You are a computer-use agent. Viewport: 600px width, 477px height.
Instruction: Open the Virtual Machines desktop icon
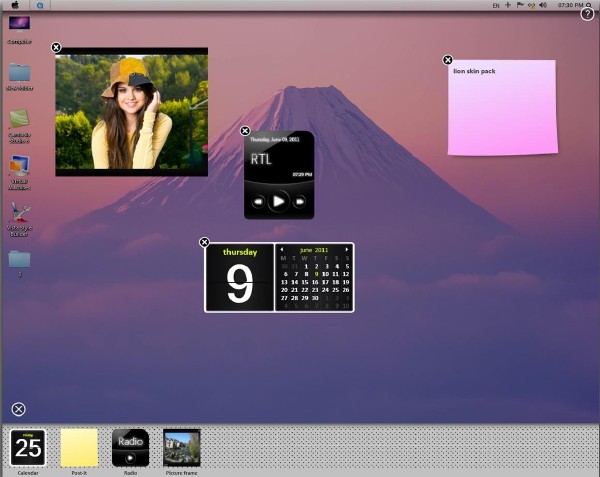pos(18,166)
